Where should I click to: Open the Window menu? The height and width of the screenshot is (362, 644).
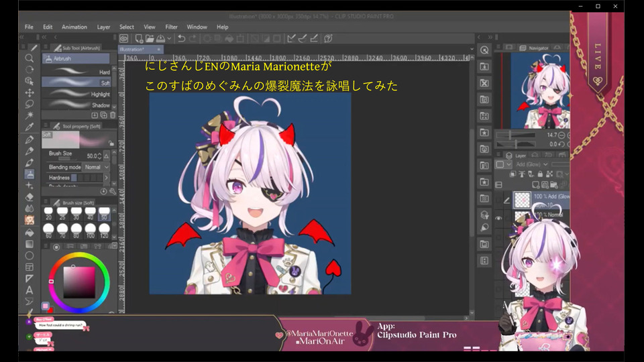[197, 27]
